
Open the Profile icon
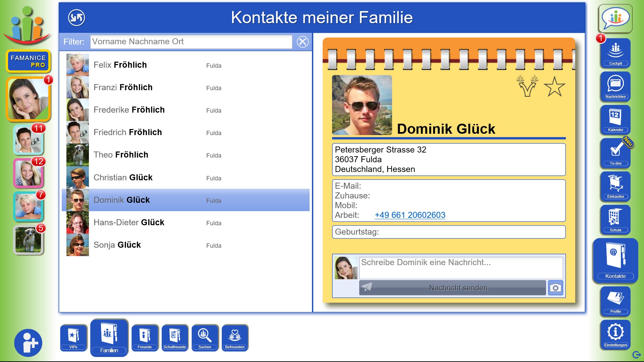click(615, 301)
